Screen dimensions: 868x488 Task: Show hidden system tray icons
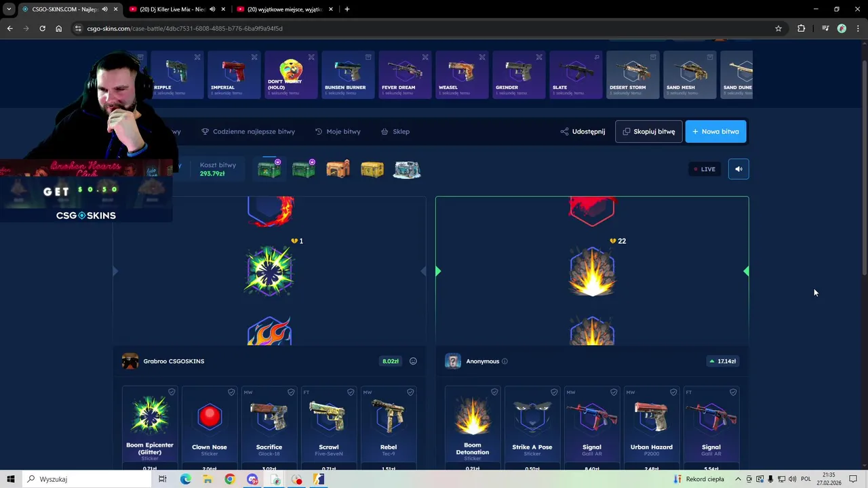click(x=738, y=479)
